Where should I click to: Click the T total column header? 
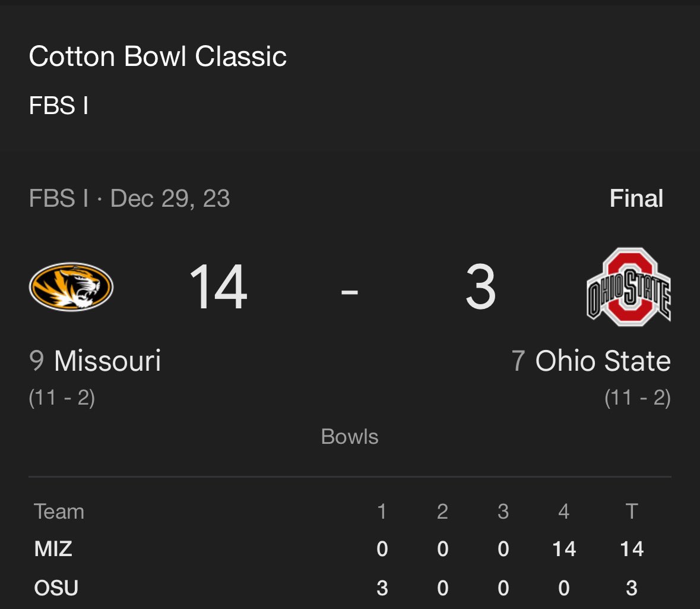tap(631, 512)
